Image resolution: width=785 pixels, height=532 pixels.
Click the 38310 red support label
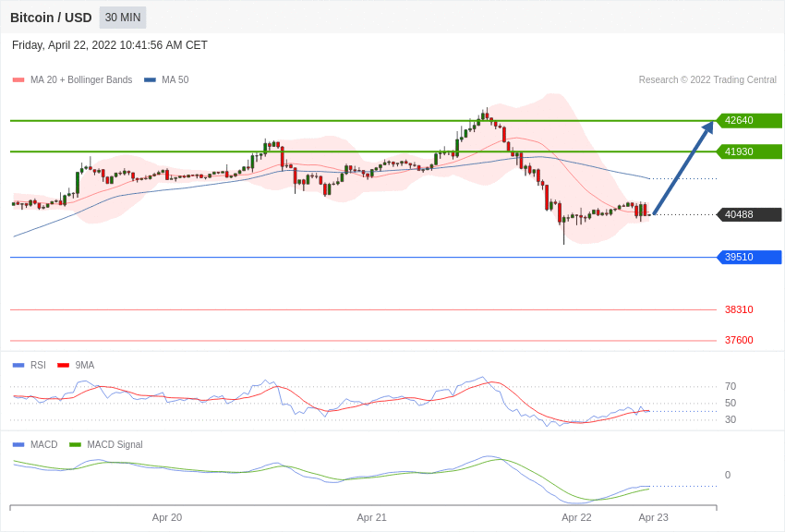pos(739,309)
